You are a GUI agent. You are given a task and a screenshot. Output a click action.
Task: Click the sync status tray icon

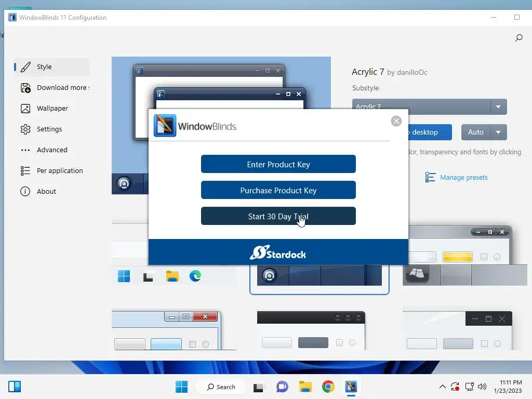tap(455, 387)
